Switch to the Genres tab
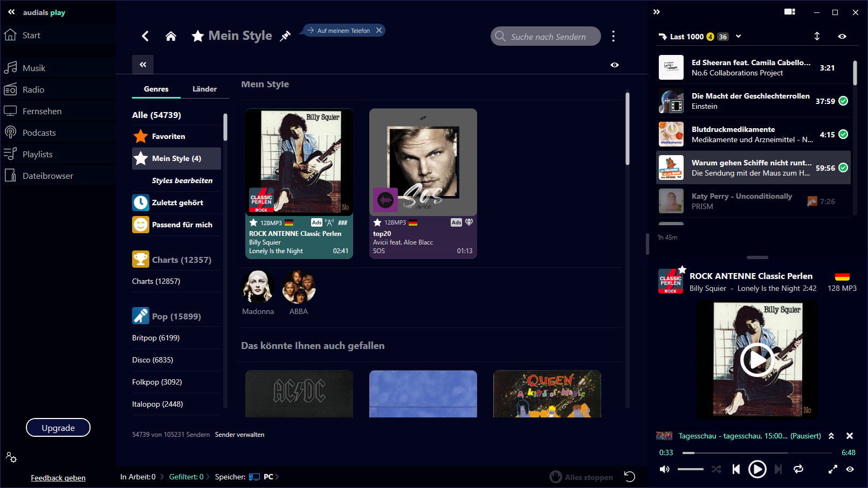 tap(156, 89)
